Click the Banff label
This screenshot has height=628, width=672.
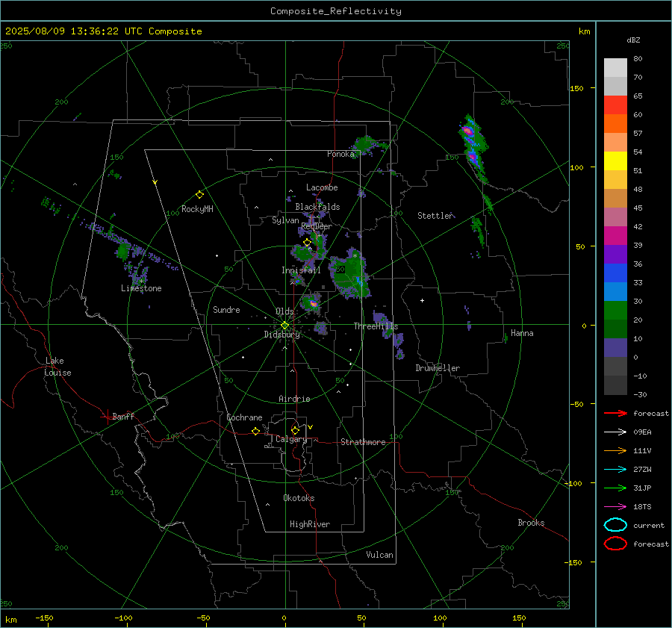click(123, 416)
